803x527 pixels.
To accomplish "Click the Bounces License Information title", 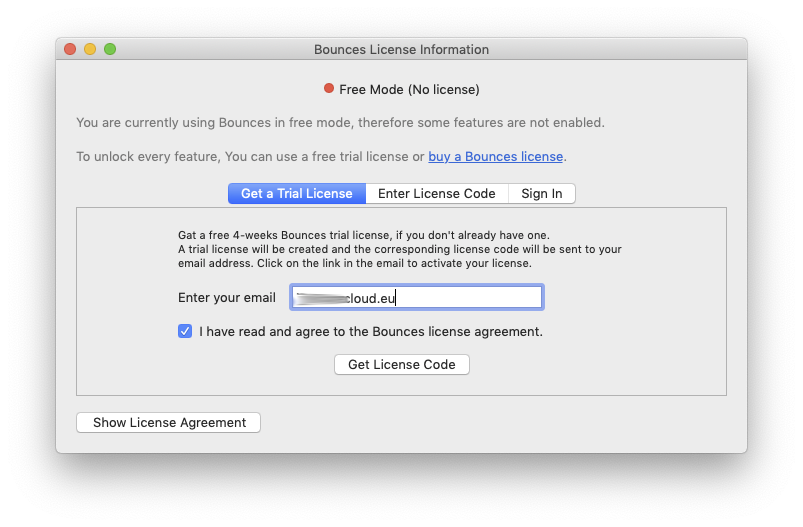I will coord(402,50).
